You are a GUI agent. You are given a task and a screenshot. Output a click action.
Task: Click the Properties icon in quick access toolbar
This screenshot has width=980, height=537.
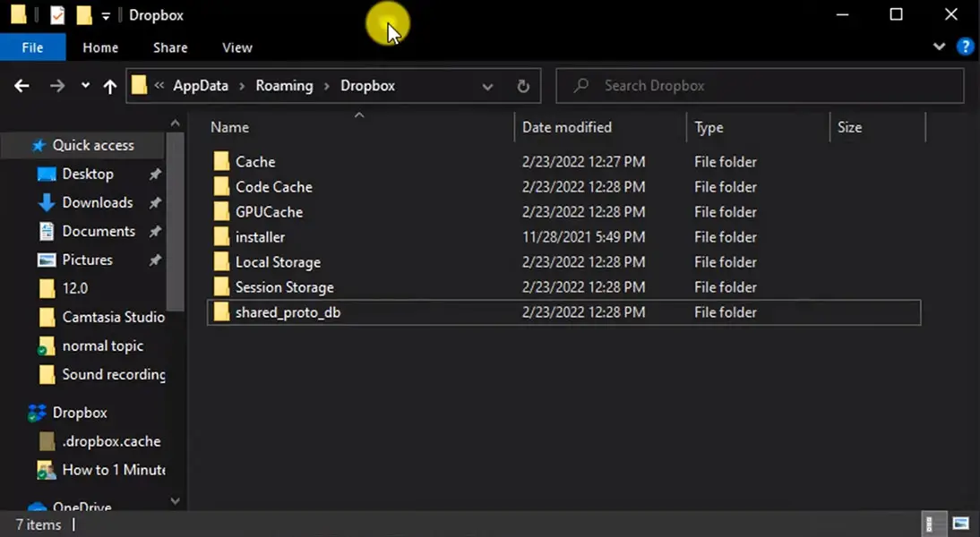[56, 15]
